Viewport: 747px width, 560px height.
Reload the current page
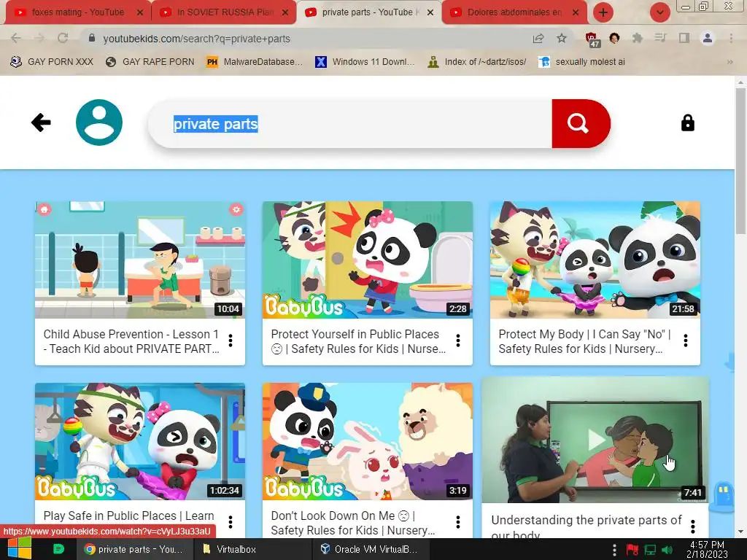tap(63, 38)
